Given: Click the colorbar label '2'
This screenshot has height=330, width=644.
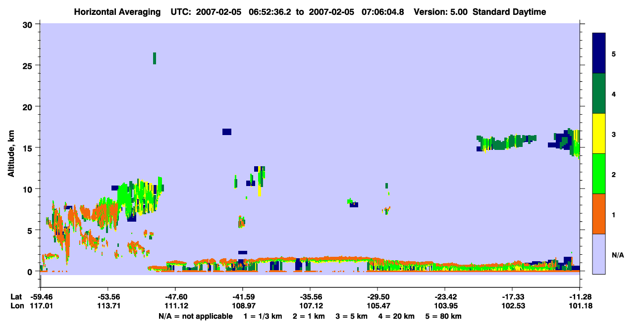Looking at the screenshot, I should click(614, 174).
